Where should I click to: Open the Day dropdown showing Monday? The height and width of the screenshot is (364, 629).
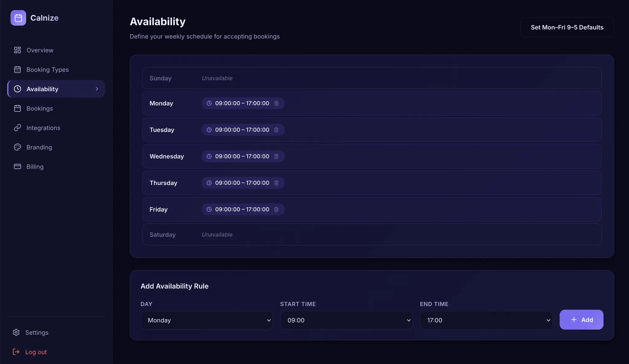[207, 320]
